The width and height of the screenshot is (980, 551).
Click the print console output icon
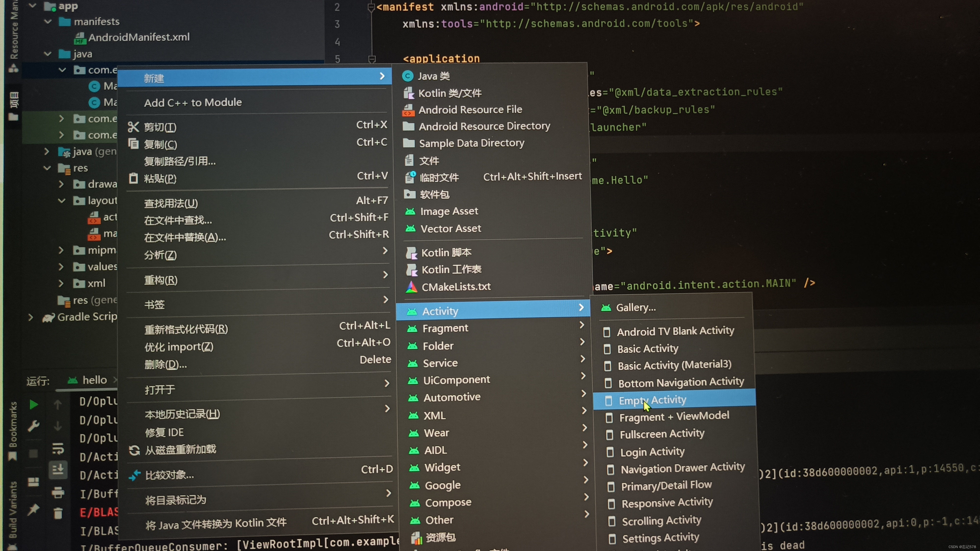58,492
